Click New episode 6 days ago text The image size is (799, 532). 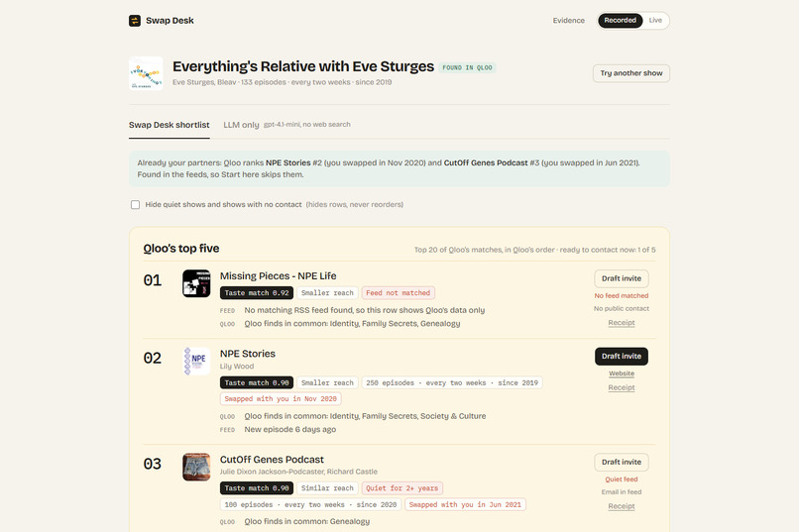click(x=289, y=429)
